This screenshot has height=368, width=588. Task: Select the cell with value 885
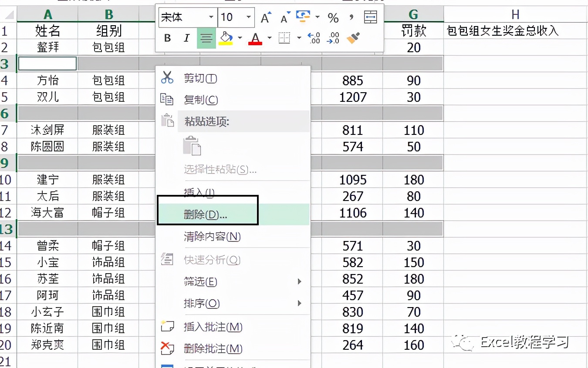tap(352, 80)
